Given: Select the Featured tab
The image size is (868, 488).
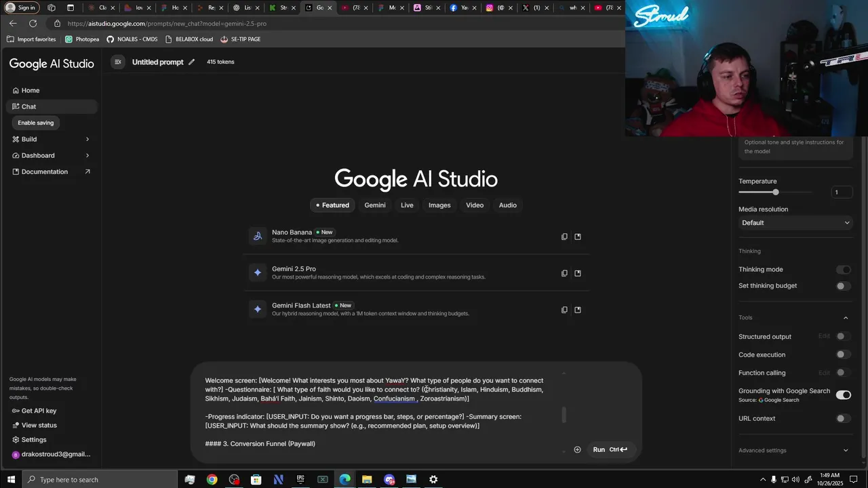Looking at the screenshot, I should coord(332,205).
